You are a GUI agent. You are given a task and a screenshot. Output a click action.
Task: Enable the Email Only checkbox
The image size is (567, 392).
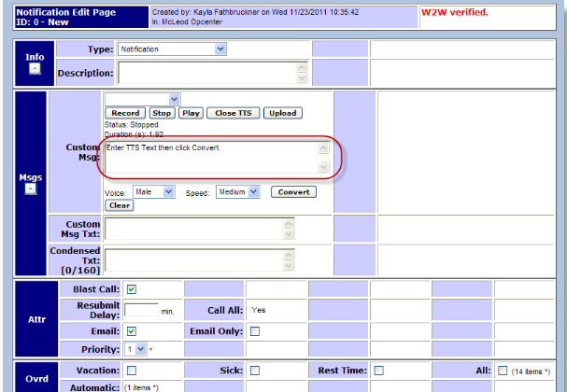point(255,330)
